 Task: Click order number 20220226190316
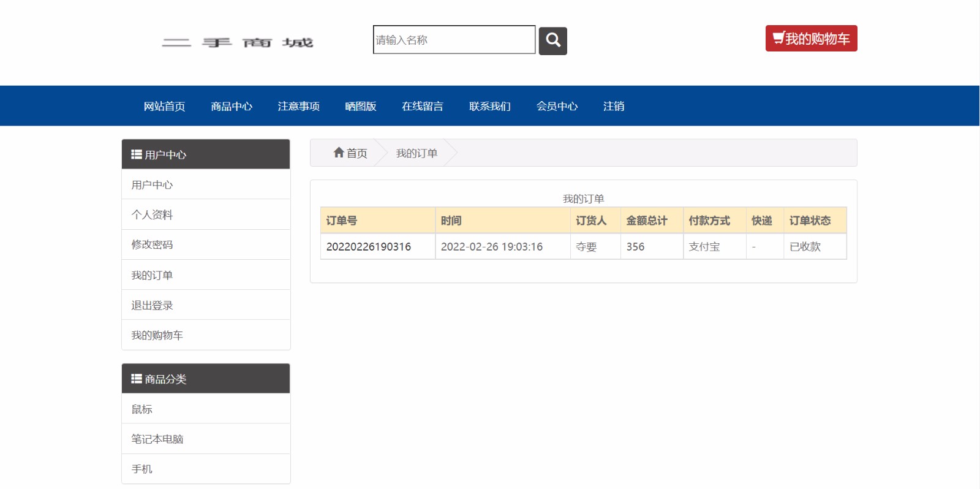(368, 246)
